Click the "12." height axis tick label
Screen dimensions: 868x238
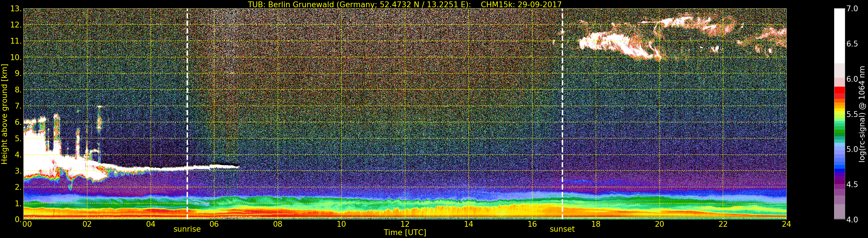tap(16, 25)
